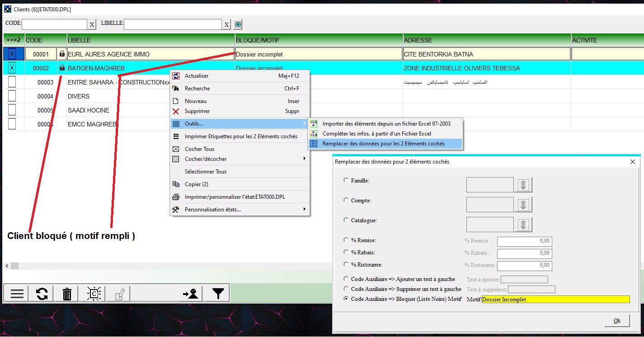Screen dimensions: 644x337
Task: Choose Sélectionner Tous in context menu
Action: pos(240,172)
